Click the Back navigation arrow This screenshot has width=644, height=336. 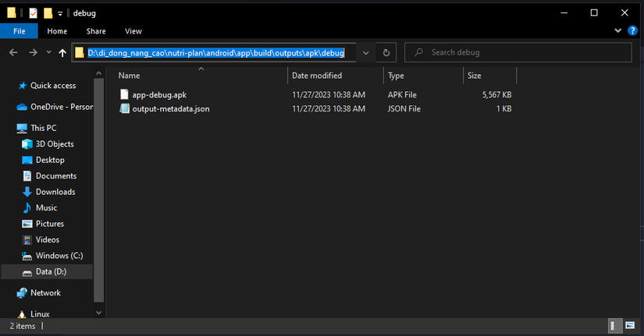13,52
